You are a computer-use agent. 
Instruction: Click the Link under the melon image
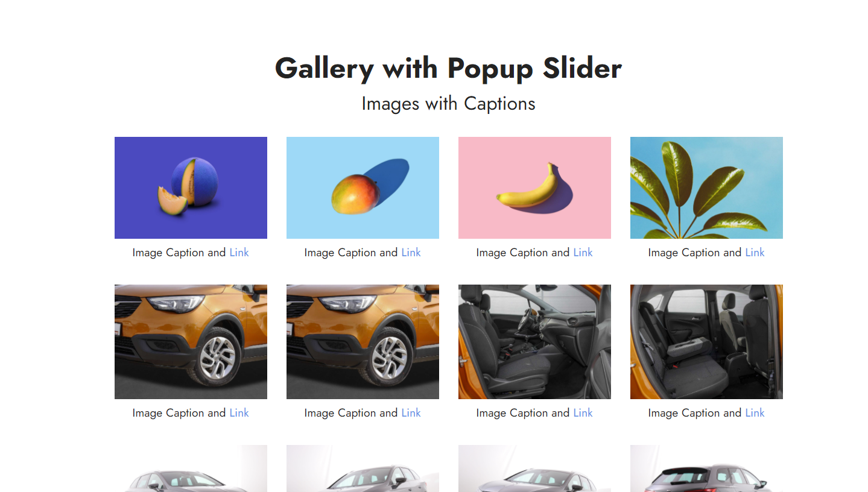click(239, 253)
